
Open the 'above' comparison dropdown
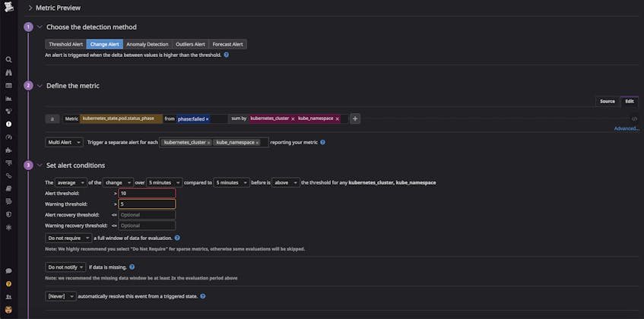285,182
